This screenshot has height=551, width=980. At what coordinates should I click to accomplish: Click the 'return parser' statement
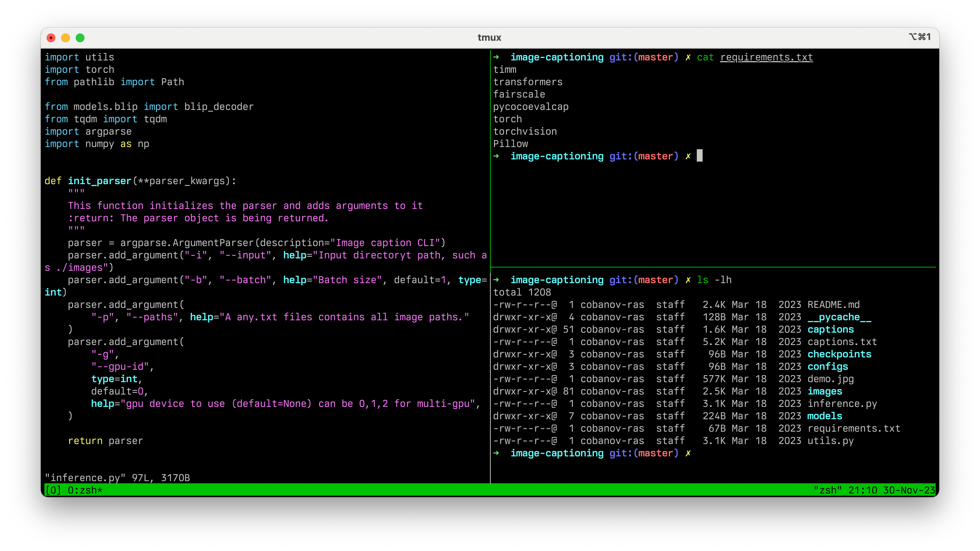105,441
